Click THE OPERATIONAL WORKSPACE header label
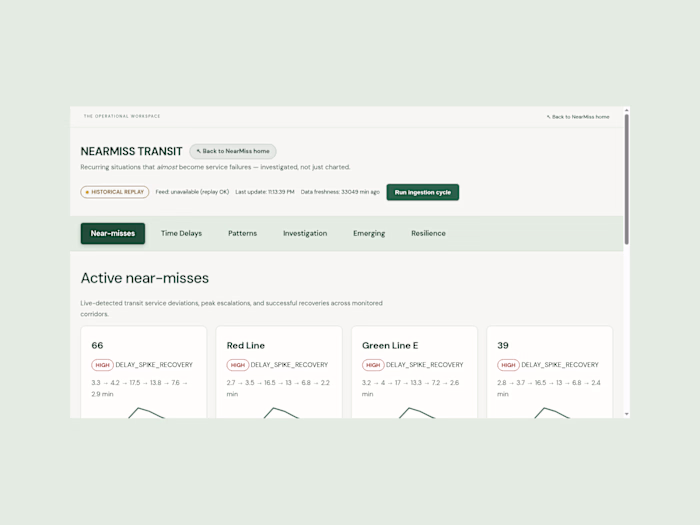This screenshot has height=525, width=700. (x=122, y=116)
